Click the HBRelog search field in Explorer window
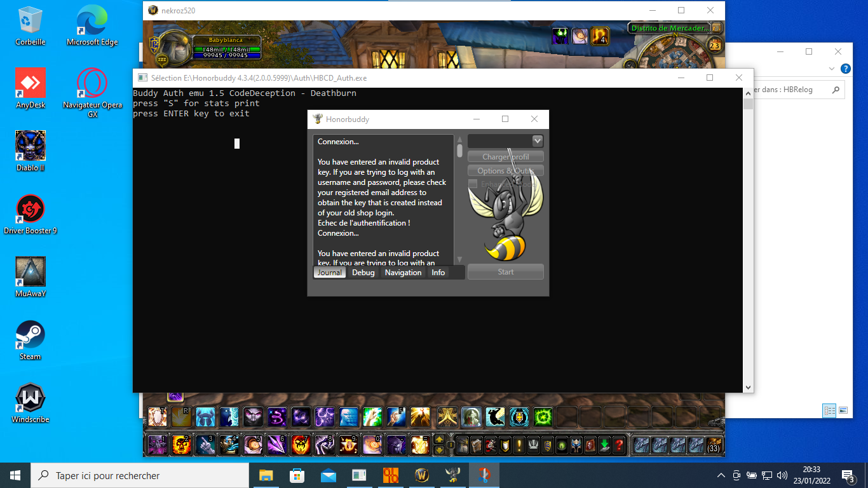 coord(799,90)
